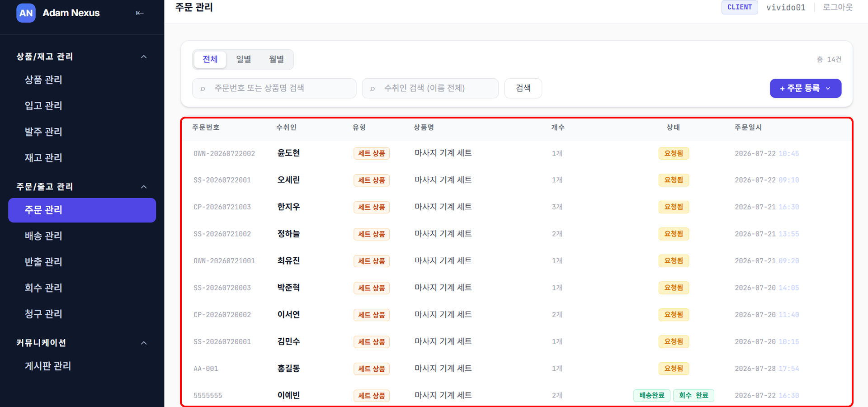Screen dimensions: 868x407
Task: Switch to the 일별 tab
Action: pos(243,59)
